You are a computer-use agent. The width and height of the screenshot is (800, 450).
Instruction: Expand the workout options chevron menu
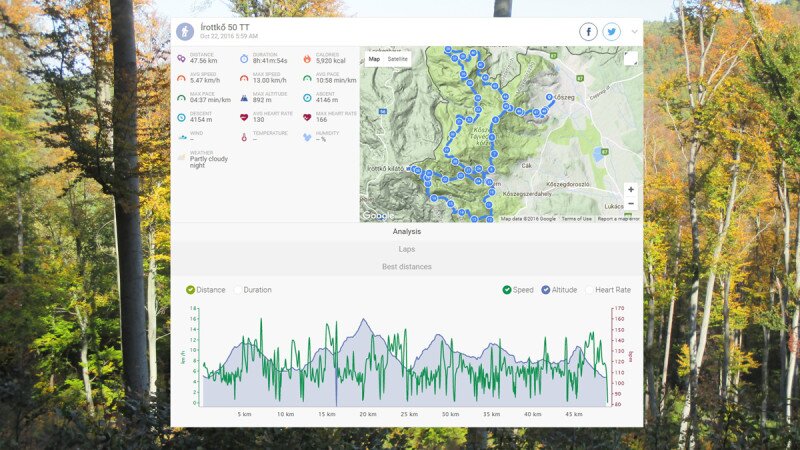pos(634,32)
